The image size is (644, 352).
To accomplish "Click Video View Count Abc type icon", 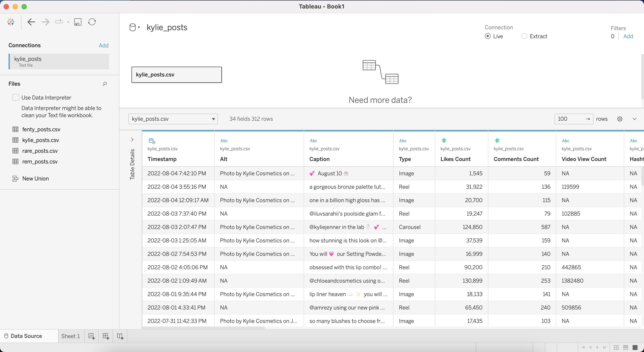I will tap(566, 141).
